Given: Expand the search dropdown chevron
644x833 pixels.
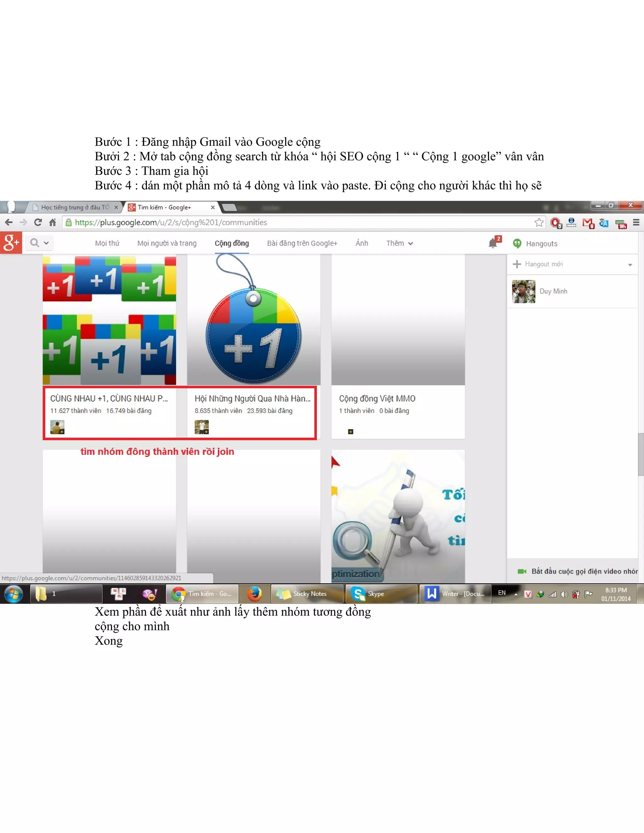Looking at the screenshot, I should pos(46,243).
